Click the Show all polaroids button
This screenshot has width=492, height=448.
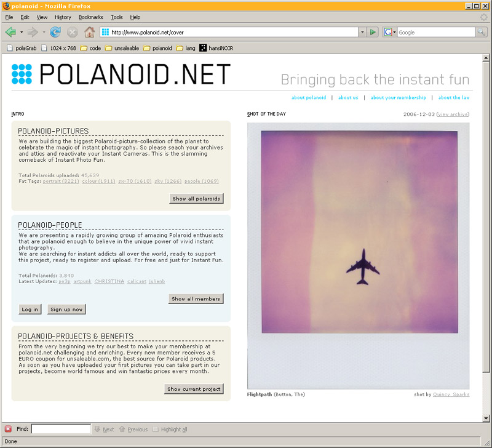pyautogui.click(x=196, y=198)
